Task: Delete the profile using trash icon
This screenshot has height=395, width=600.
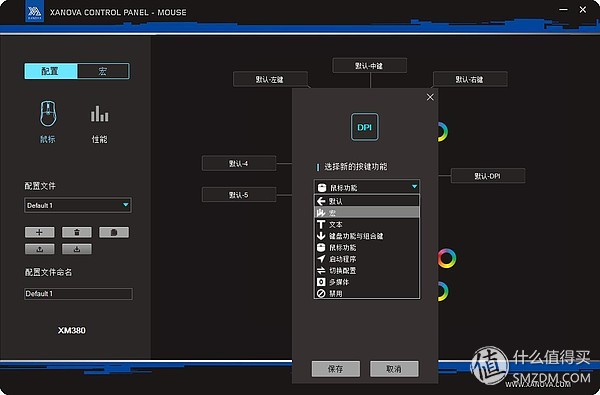Action: click(x=77, y=232)
